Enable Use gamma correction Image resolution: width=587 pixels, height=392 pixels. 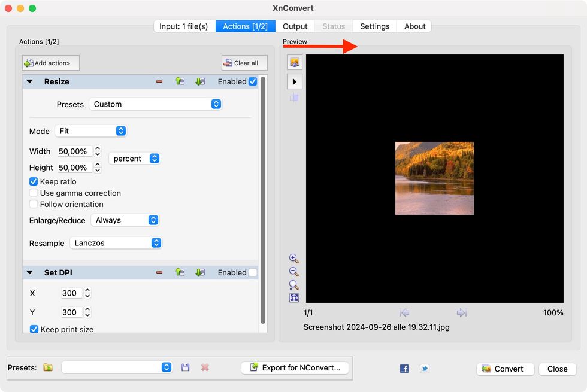pos(34,193)
